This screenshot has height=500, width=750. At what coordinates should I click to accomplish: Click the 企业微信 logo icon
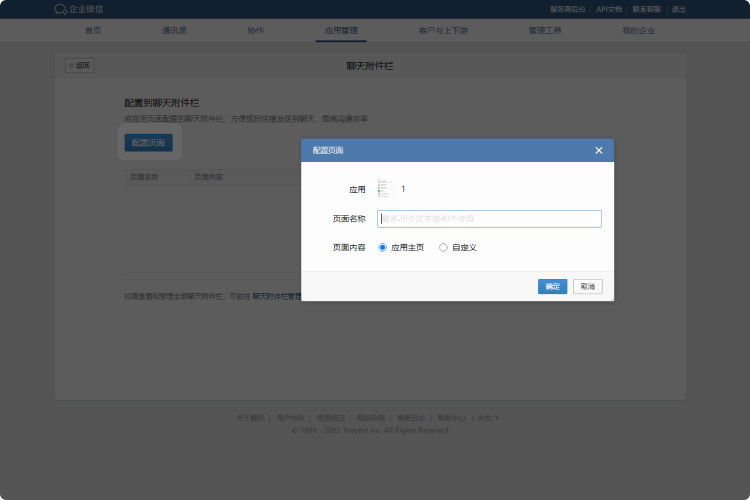(61, 9)
